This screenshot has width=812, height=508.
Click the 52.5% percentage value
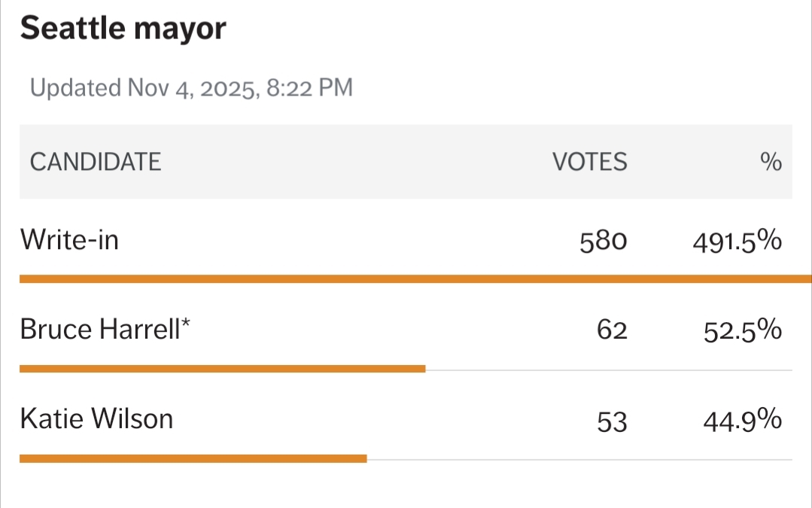(743, 331)
